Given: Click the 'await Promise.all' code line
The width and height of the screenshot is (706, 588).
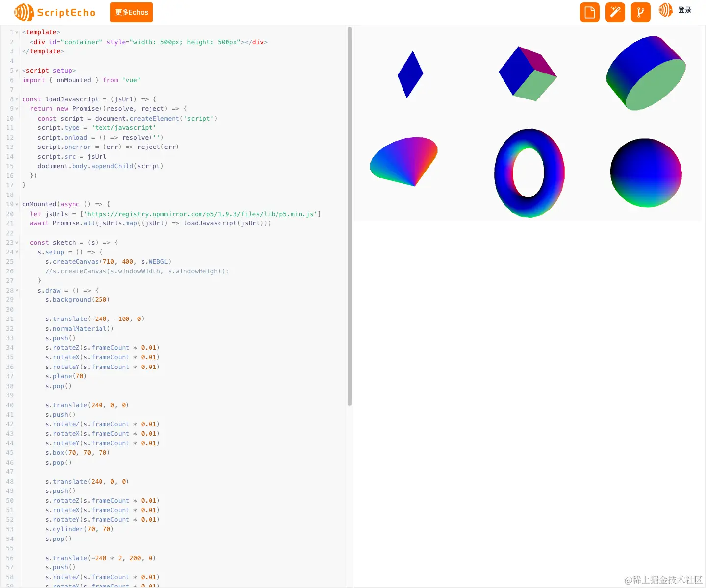Looking at the screenshot, I should point(151,223).
